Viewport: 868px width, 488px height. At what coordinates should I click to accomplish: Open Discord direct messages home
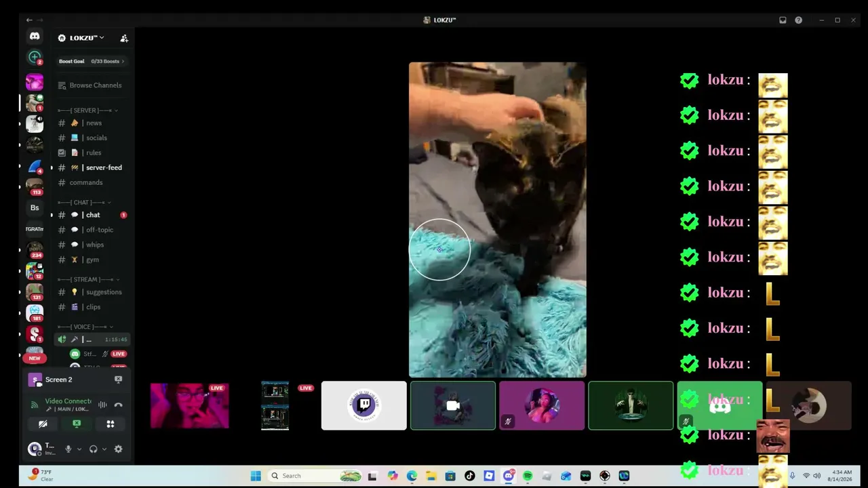(35, 36)
